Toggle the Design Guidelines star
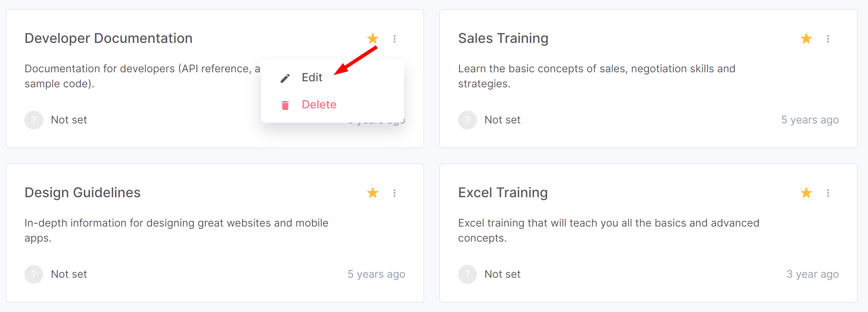 tap(373, 193)
